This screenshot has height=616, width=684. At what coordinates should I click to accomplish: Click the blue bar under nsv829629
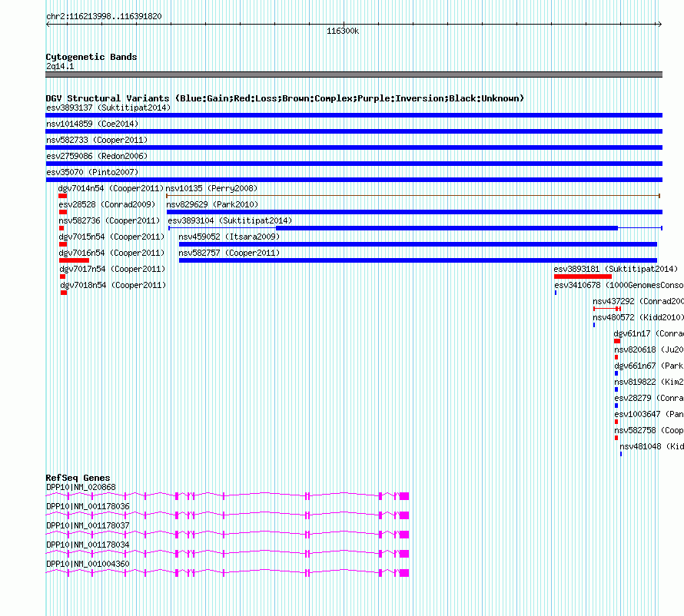click(x=414, y=212)
